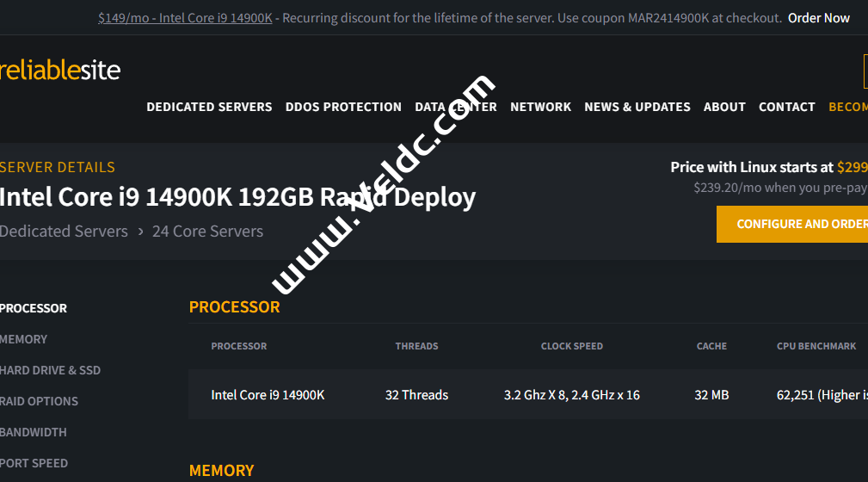
Task: Open the $149/mo Intel Core i9 14900K promo link
Action: click(185, 18)
